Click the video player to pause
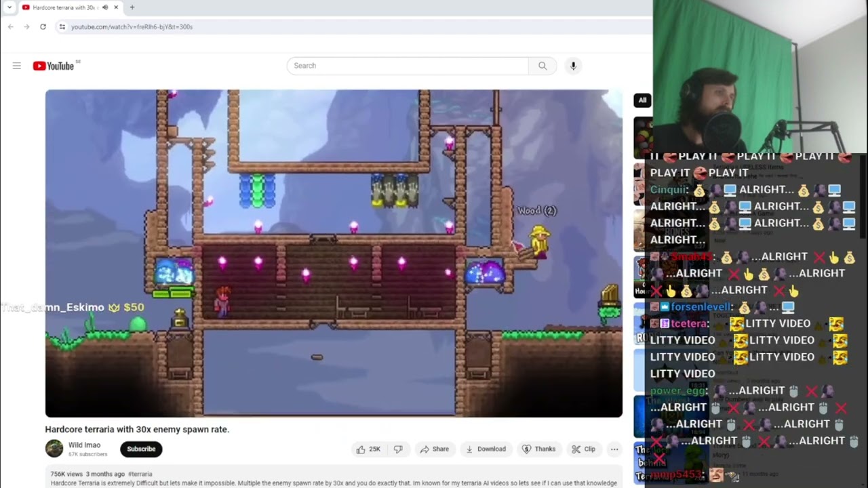Screen dimensions: 868x488 click(334, 253)
